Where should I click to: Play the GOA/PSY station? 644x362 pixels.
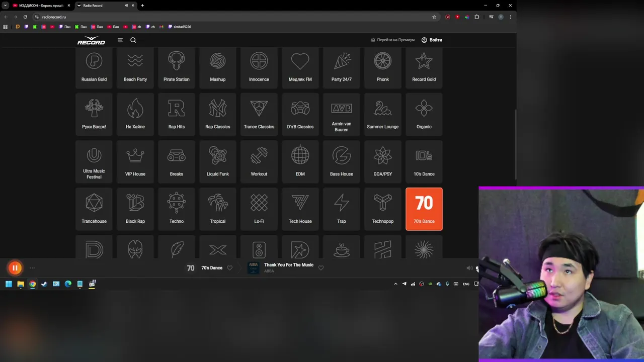(383, 161)
